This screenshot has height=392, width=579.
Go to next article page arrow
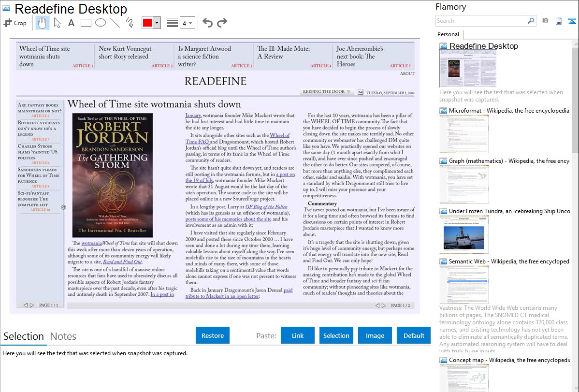click(384, 305)
